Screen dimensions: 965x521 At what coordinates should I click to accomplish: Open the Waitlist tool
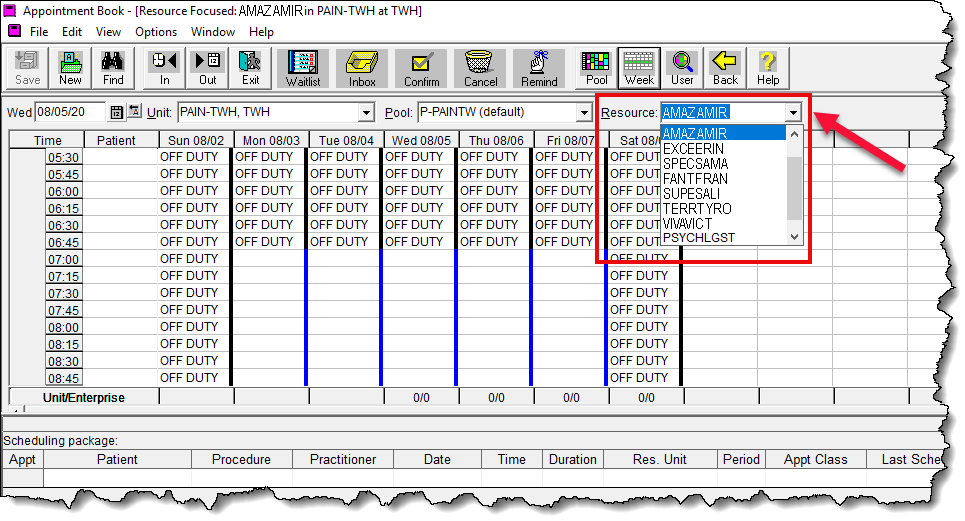[x=303, y=68]
